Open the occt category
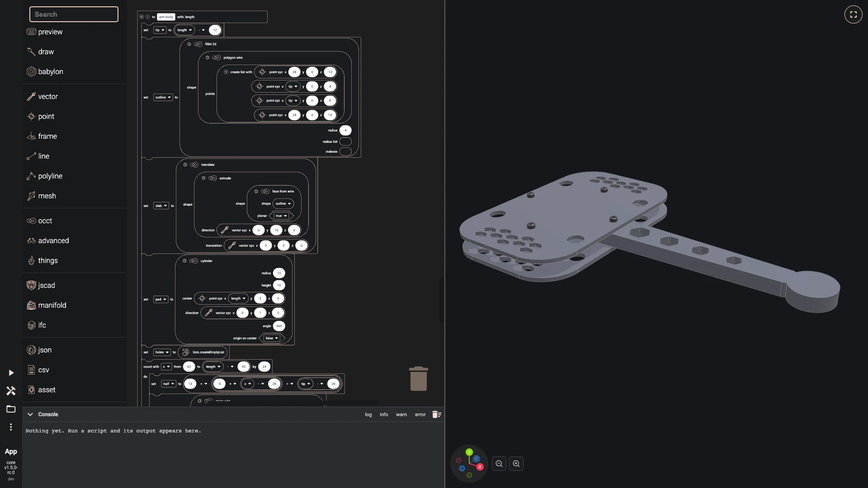The image size is (868, 488). point(39,221)
